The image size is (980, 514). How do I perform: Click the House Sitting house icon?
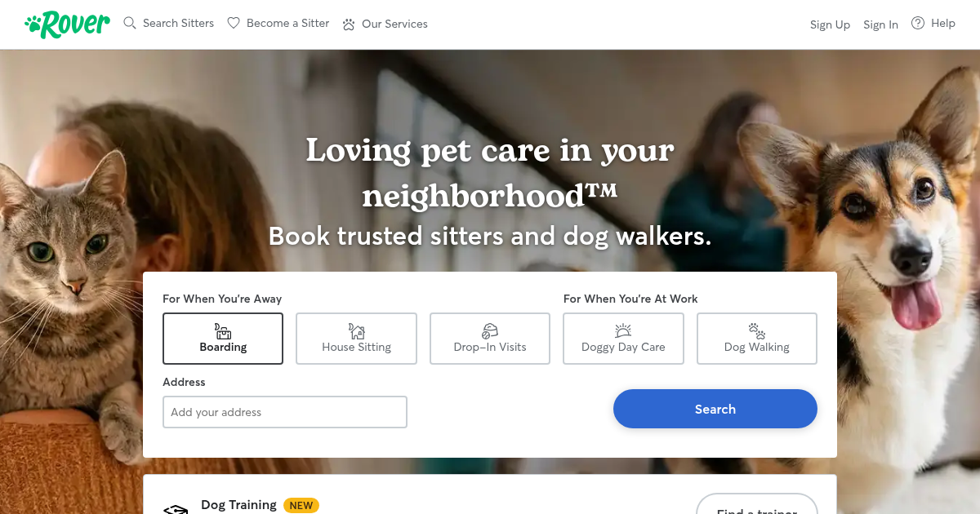point(357,330)
